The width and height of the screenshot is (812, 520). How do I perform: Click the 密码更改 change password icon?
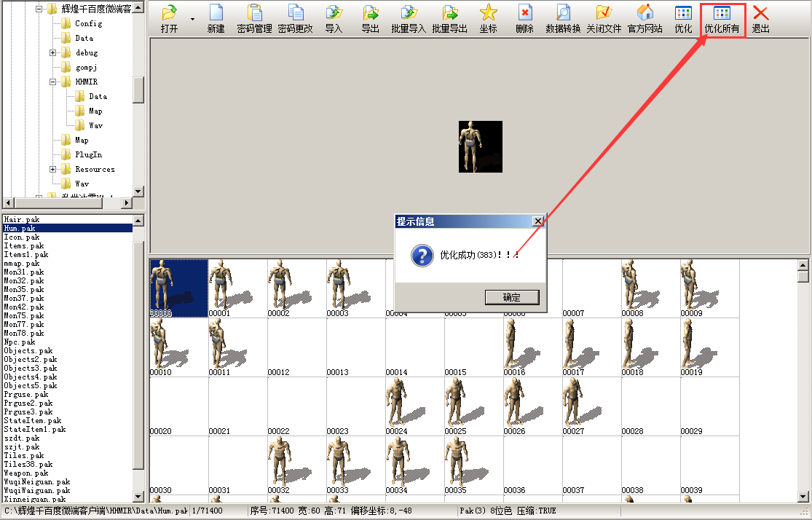[295, 19]
